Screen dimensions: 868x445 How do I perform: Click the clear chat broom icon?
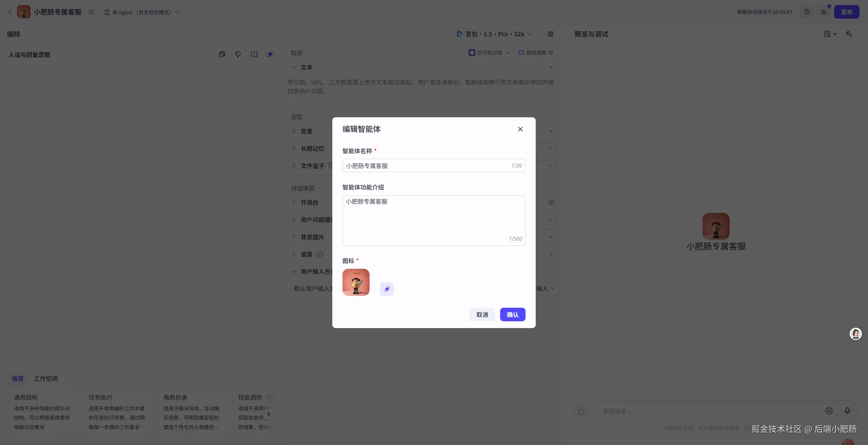[x=581, y=411]
